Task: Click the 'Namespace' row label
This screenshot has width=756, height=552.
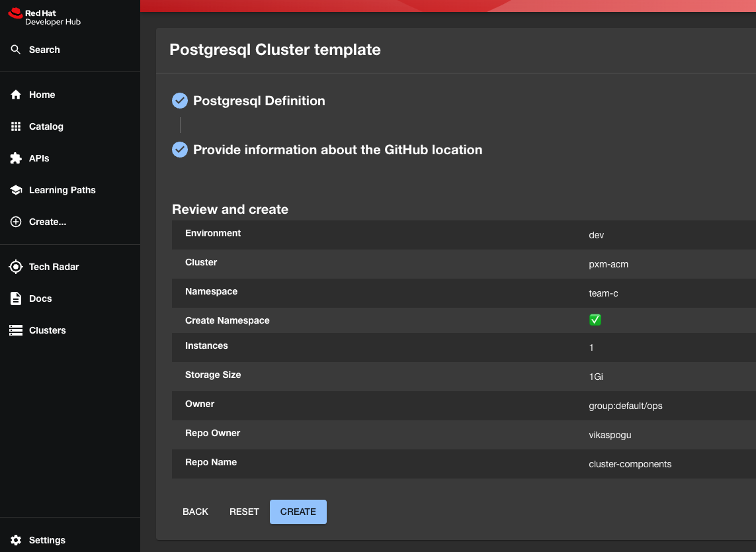Action: point(211,291)
